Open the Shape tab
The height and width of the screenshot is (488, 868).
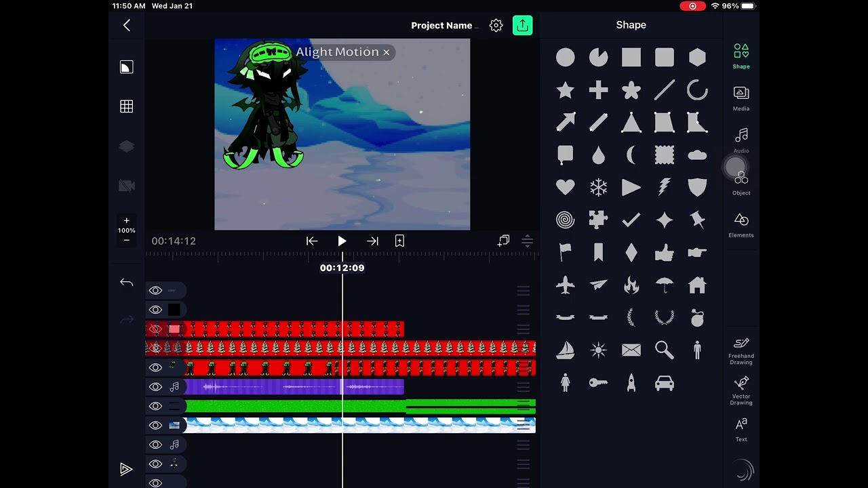pyautogui.click(x=741, y=56)
